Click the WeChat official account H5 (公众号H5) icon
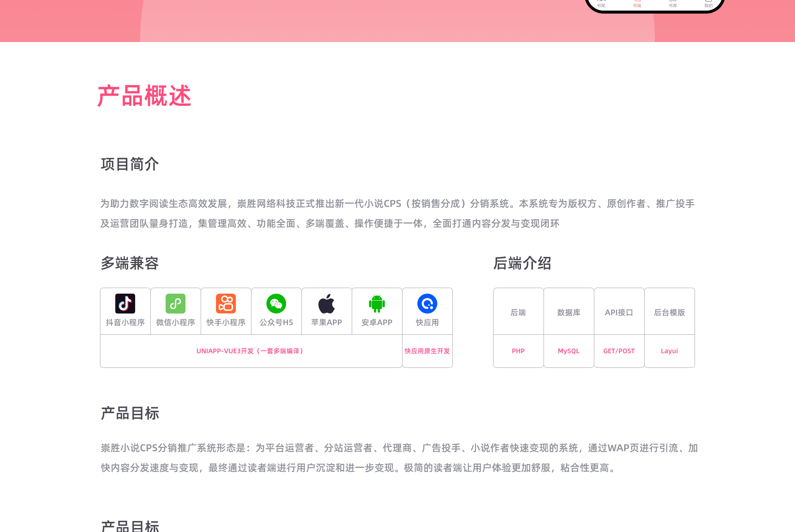The width and height of the screenshot is (795, 532). pos(276,303)
